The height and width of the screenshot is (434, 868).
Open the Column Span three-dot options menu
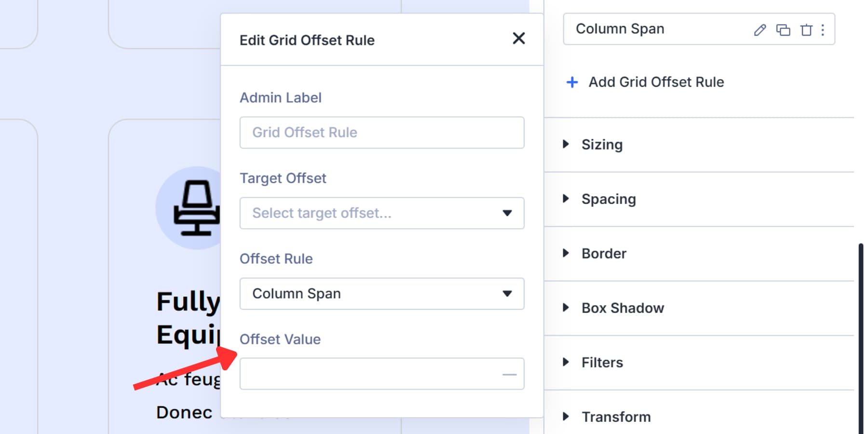pos(823,30)
